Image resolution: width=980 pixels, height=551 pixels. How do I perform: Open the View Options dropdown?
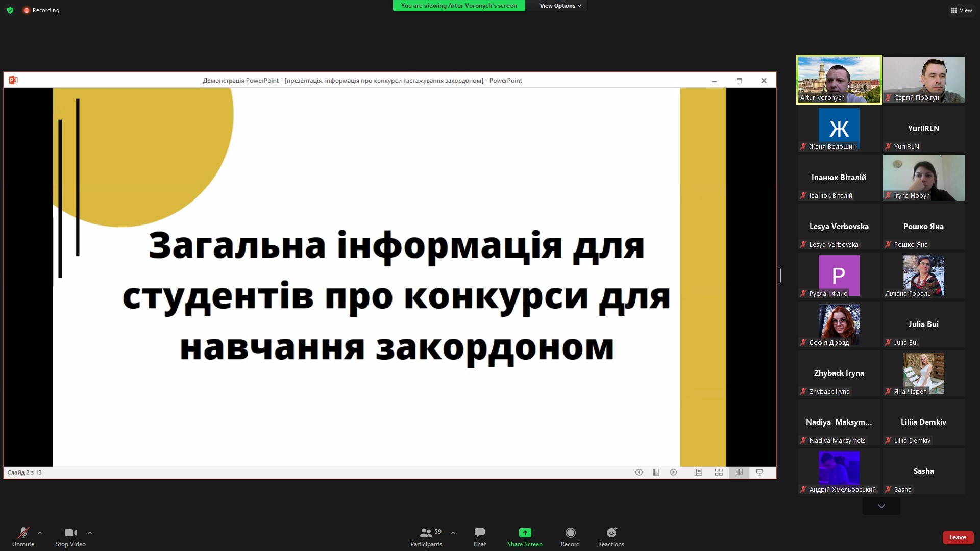tap(557, 6)
